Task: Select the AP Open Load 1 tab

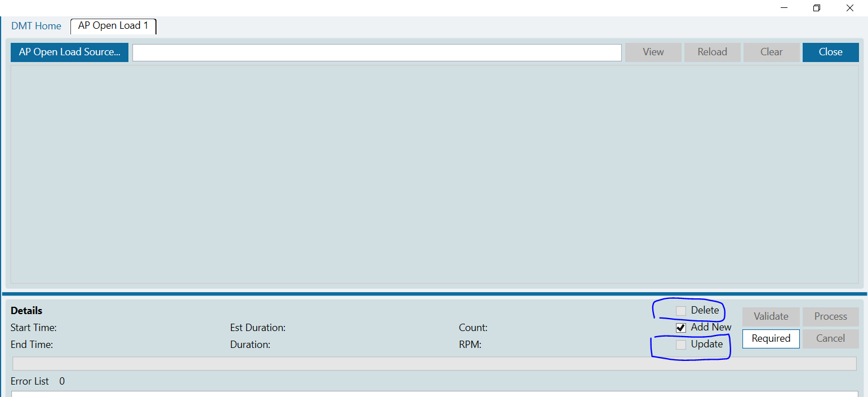Action: [113, 26]
